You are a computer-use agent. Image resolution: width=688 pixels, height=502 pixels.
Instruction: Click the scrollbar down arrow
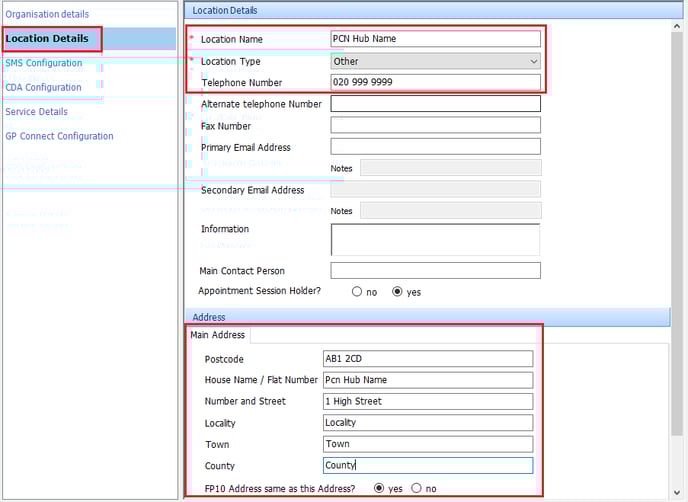(x=677, y=492)
